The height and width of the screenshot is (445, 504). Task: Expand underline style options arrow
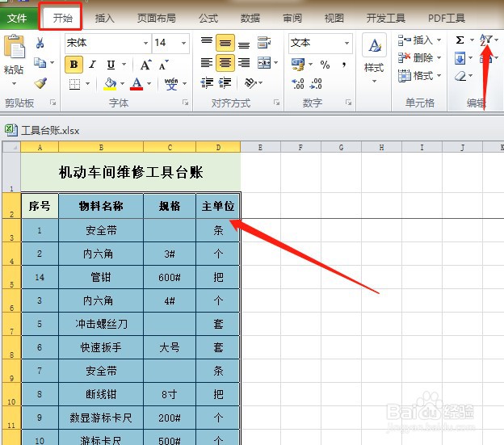[x=124, y=65]
